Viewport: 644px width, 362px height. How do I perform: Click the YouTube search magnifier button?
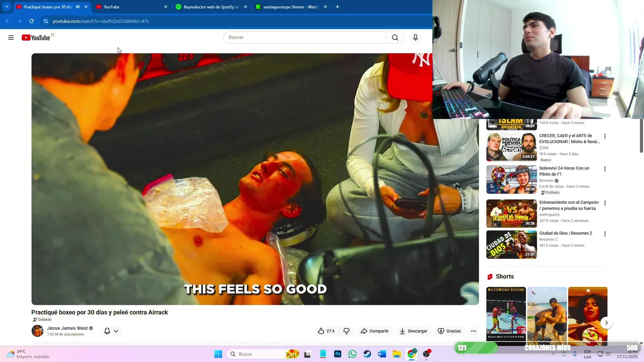[395, 37]
